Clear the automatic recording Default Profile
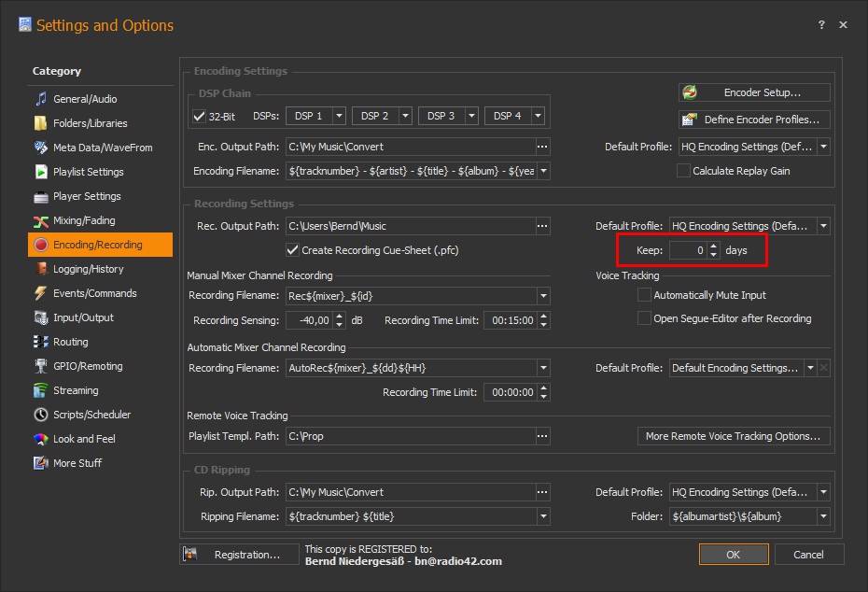 pos(824,368)
